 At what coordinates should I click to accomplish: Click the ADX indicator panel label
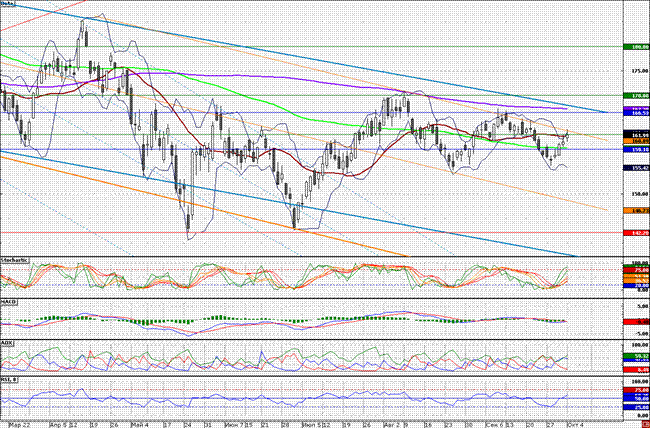pos(10,342)
